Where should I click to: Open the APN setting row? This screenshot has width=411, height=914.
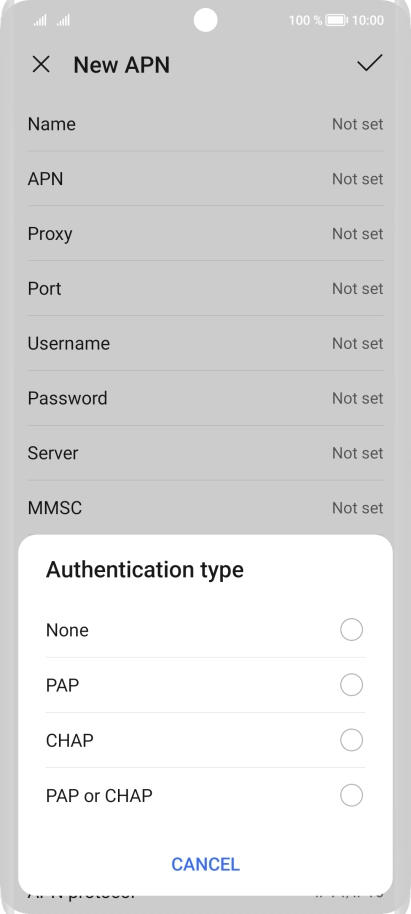tap(205, 179)
